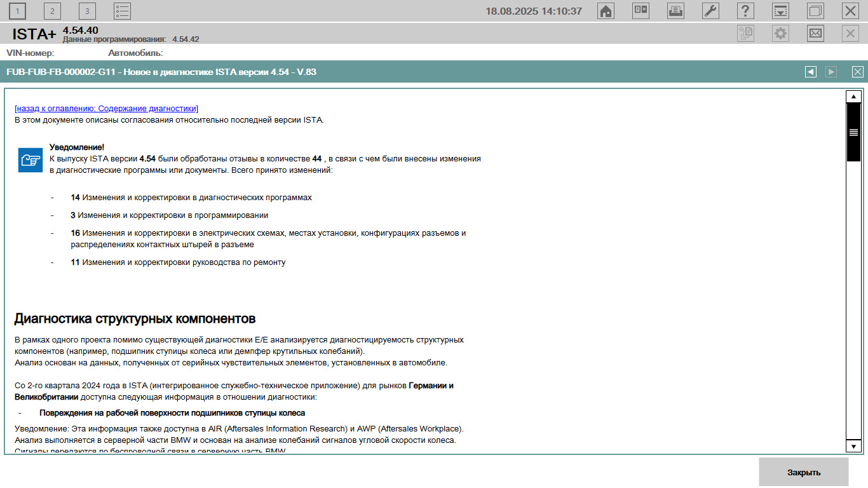Click the grayed X below the top bar
The height and width of the screenshot is (488, 868).
tap(850, 34)
